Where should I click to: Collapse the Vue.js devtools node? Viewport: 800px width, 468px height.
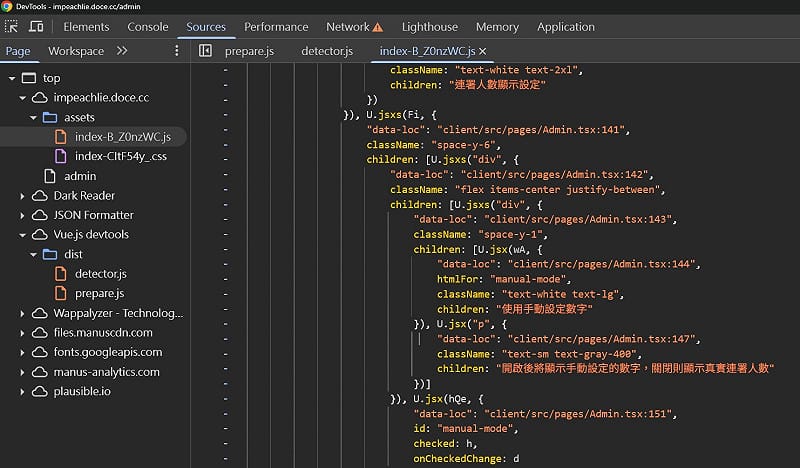pyautogui.click(x=22, y=235)
